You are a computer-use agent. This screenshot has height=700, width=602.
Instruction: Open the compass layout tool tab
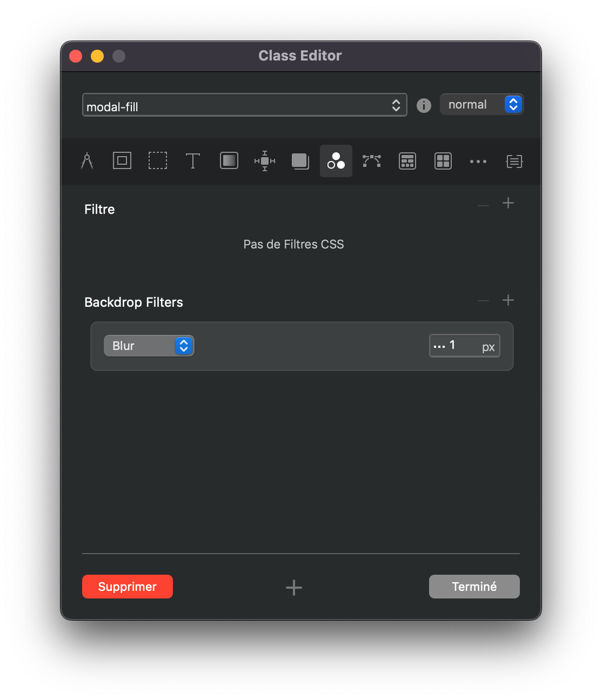[x=87, y=161]
